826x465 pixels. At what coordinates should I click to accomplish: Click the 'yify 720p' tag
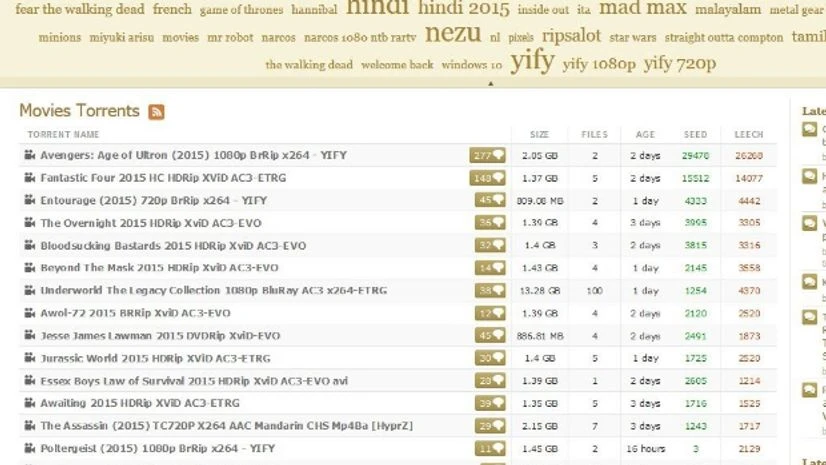[680, 64]
